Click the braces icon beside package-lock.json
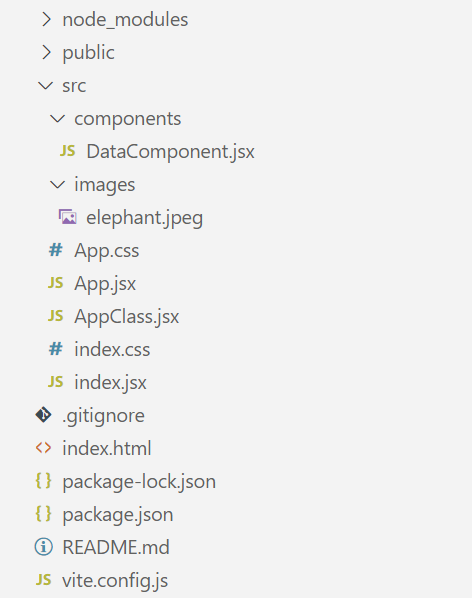This screenshot has height=598, width=472. pyautogui.click(x=43, y=481)
